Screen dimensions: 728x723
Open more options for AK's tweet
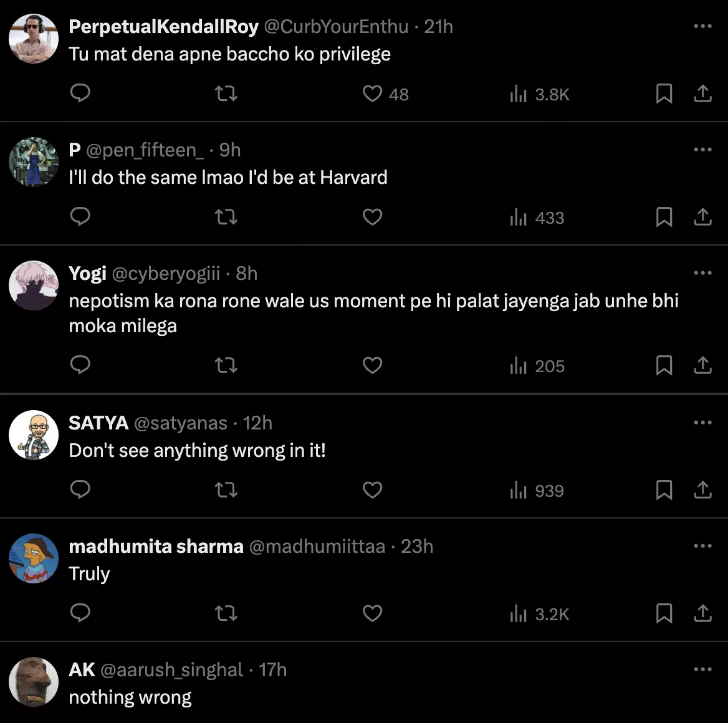click(702, 669)
